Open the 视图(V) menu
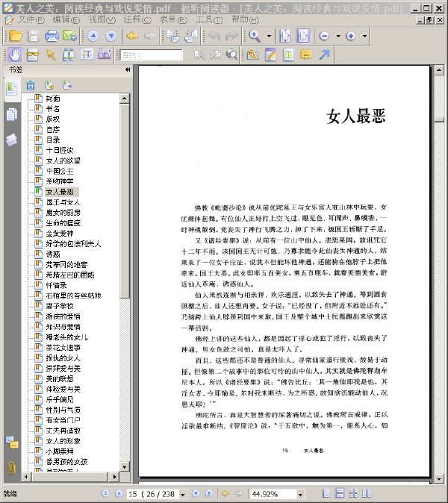Screen dimensions: 448x503 click(102, 20)
